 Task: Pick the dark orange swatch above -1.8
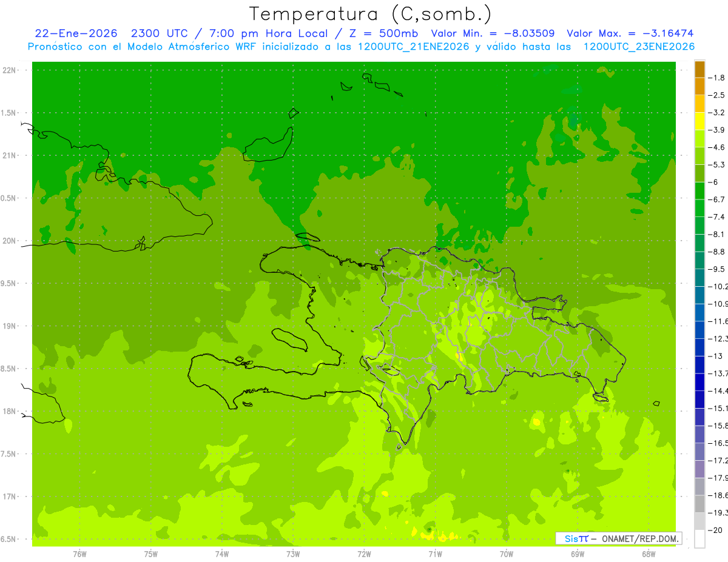tap(699, 70)
